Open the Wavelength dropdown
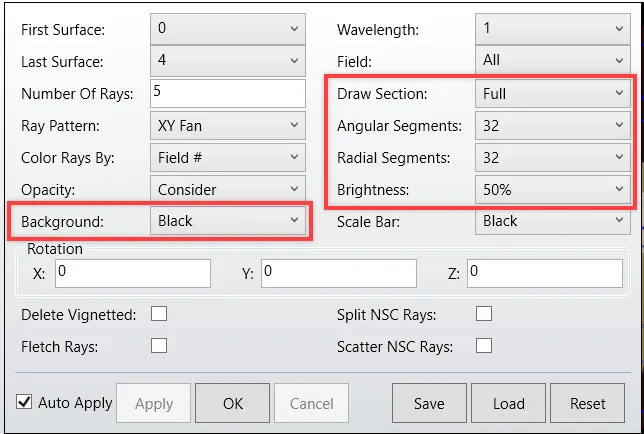This screenshot has width=644, height=434. [x=551, y=30]
